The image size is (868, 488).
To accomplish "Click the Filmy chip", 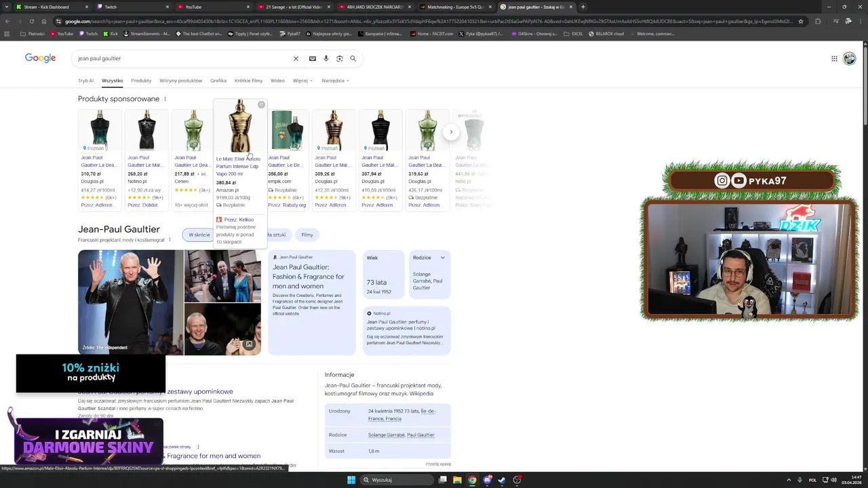I will [307, 235].
